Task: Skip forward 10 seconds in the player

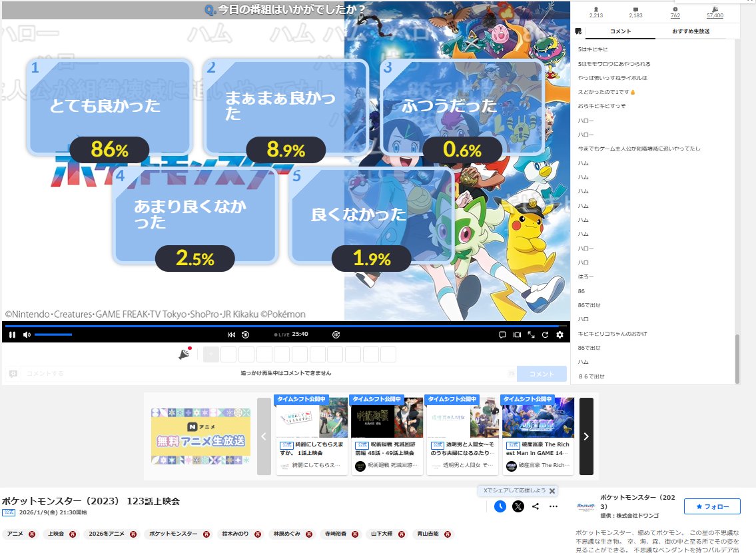Action: tap(336, 334)
